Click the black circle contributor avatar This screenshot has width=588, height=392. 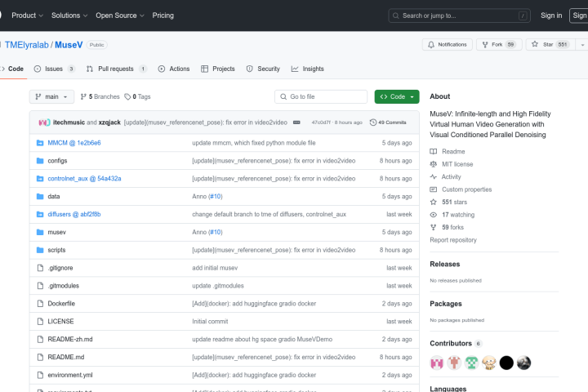[x=506, y=363]
